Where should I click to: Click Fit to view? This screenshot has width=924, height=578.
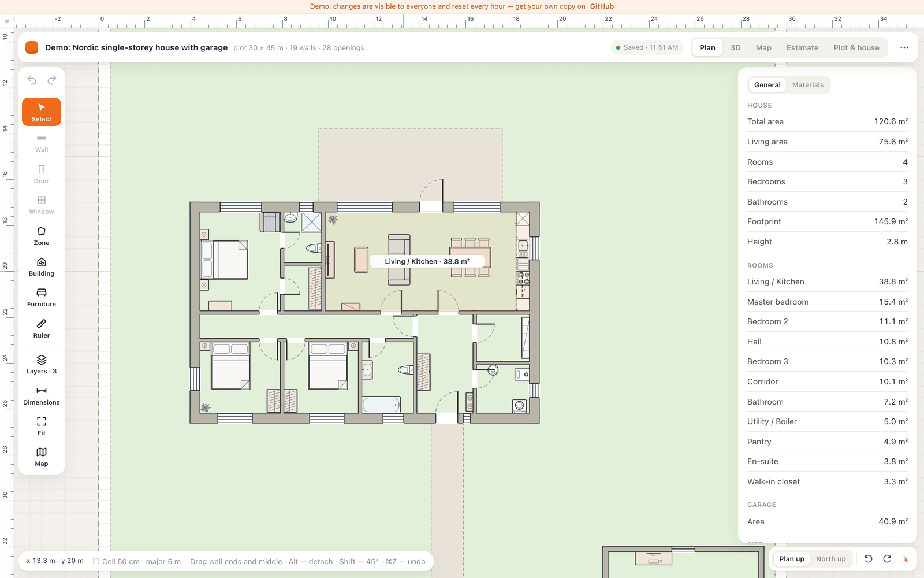pos(42,427)
